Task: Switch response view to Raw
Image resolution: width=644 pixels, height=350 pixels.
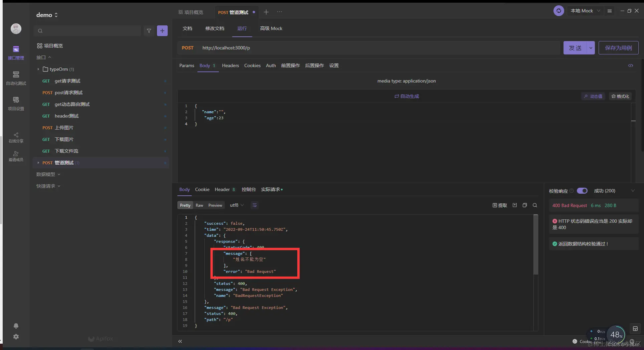Action: [199, 205]
